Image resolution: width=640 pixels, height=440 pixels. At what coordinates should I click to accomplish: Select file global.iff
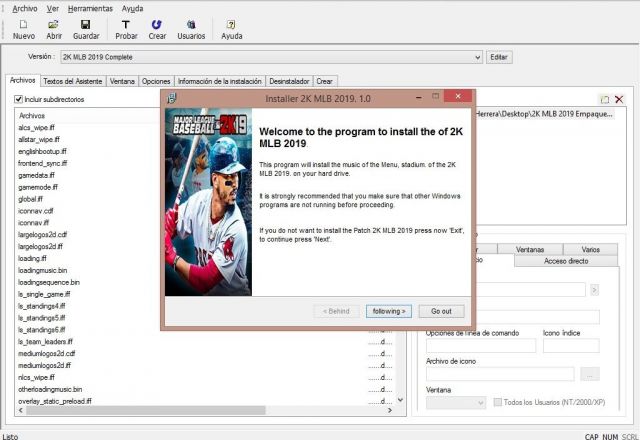click(x=30, y=199)
